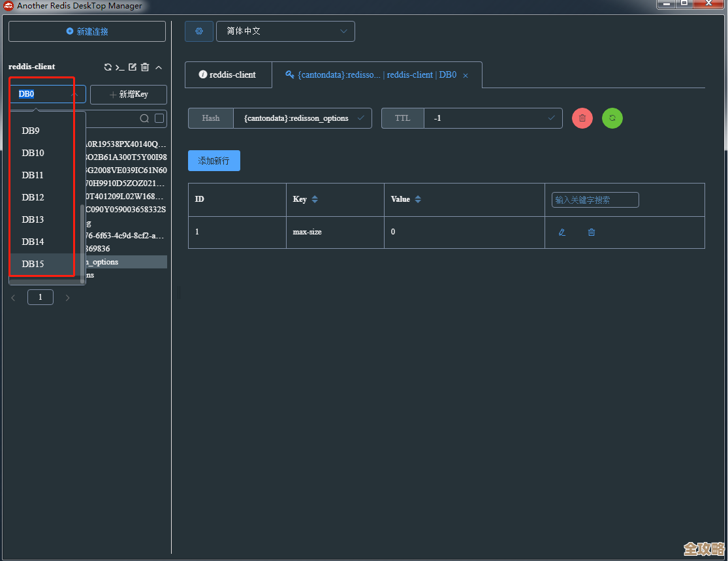Open the 简体中文 language dropdown

pos(285,31)
